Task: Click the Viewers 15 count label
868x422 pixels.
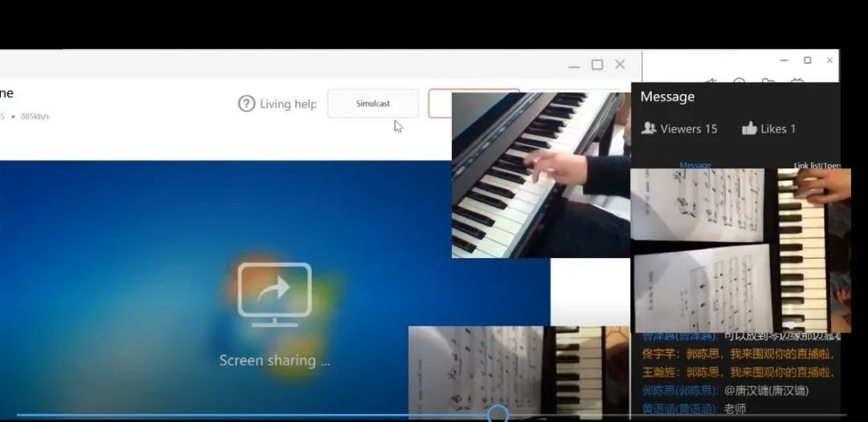Action: pos(689,129)
